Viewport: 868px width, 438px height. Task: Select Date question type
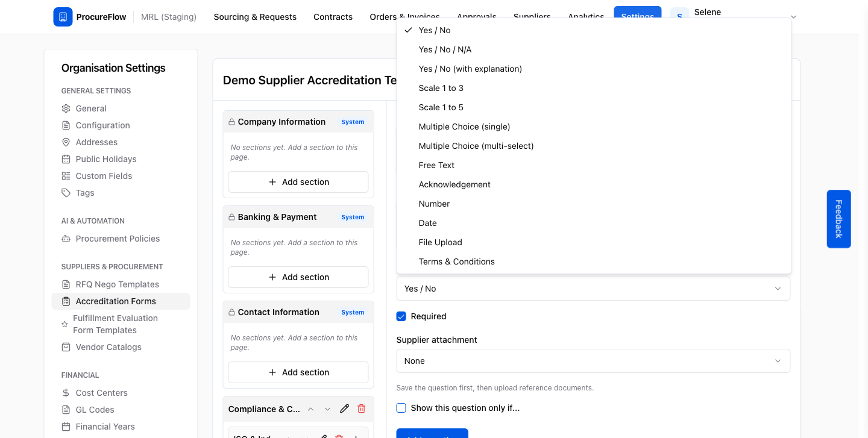(594, 223)
